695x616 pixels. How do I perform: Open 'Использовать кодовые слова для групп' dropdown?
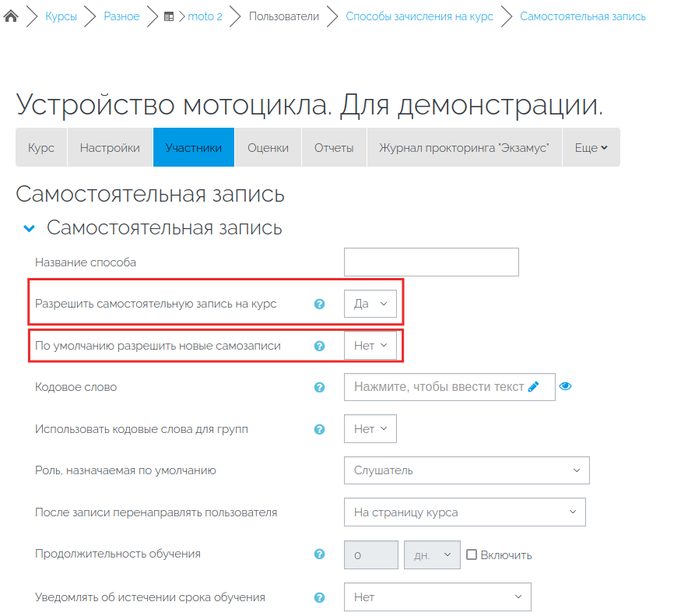click(x=370, y=429)
